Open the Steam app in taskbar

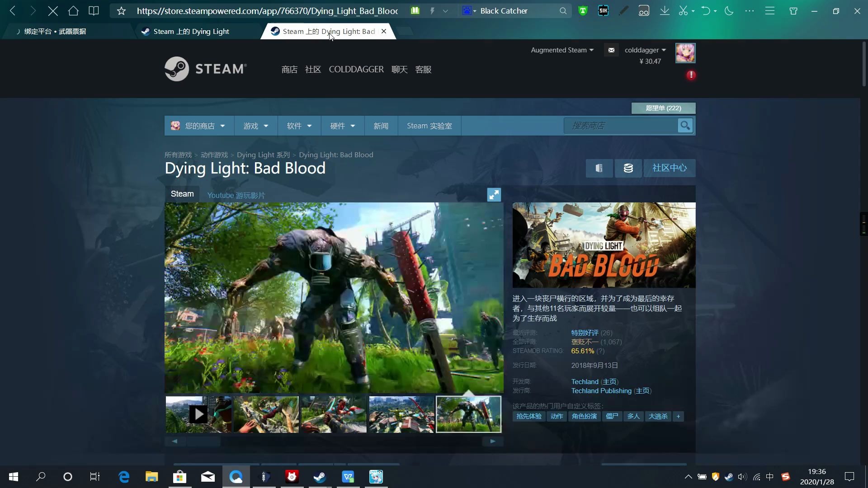(x=320, y=477)
